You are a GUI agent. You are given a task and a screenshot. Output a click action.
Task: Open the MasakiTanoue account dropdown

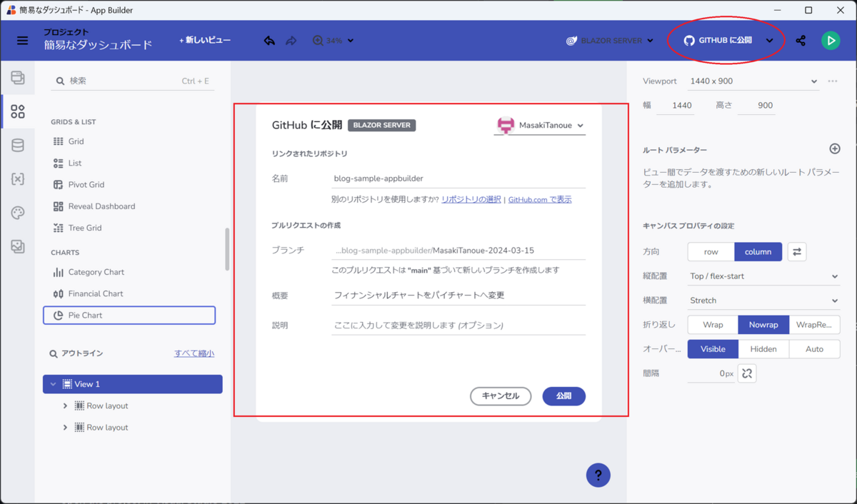click(x=541, y=125)
